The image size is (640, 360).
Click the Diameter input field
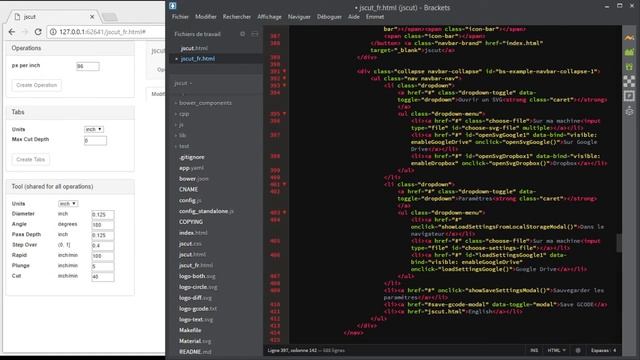[x=103, y=214]
